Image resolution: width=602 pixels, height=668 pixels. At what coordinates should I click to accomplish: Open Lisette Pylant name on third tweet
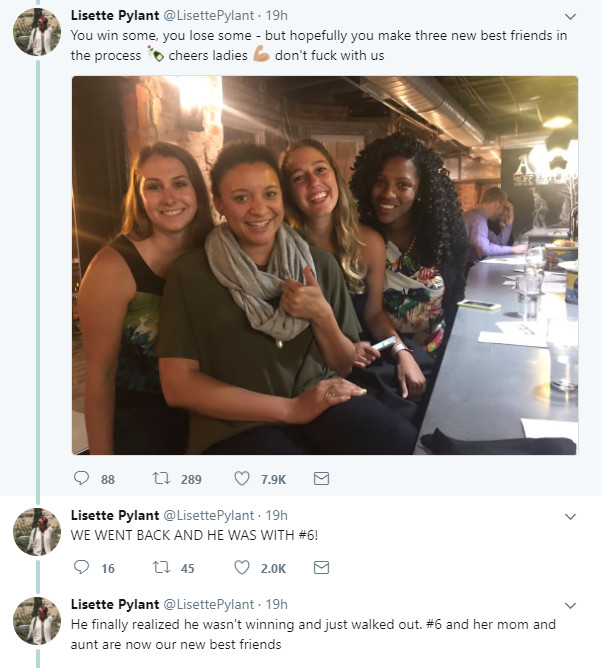click(114, 604)
